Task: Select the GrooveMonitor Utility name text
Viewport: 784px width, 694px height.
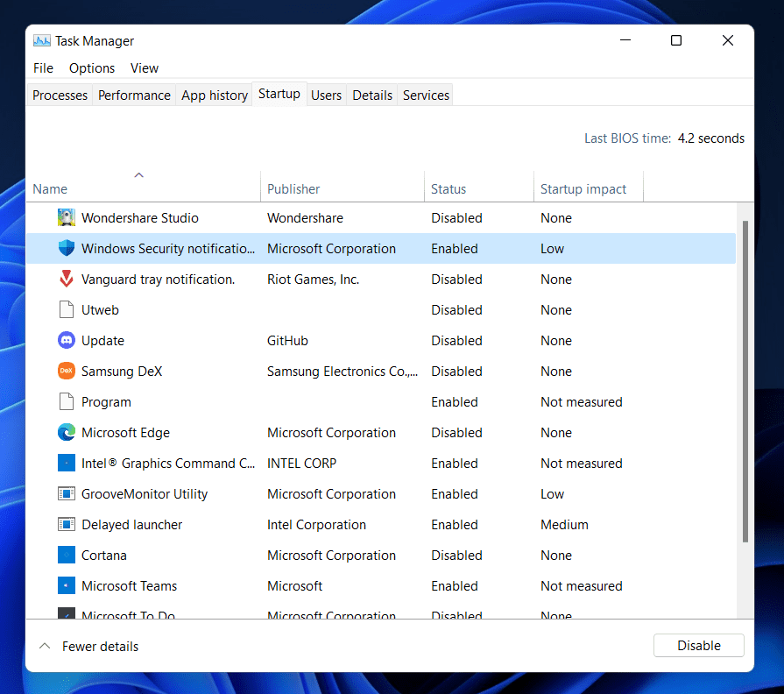Action: pyautogui.click(x=145, y=494)
